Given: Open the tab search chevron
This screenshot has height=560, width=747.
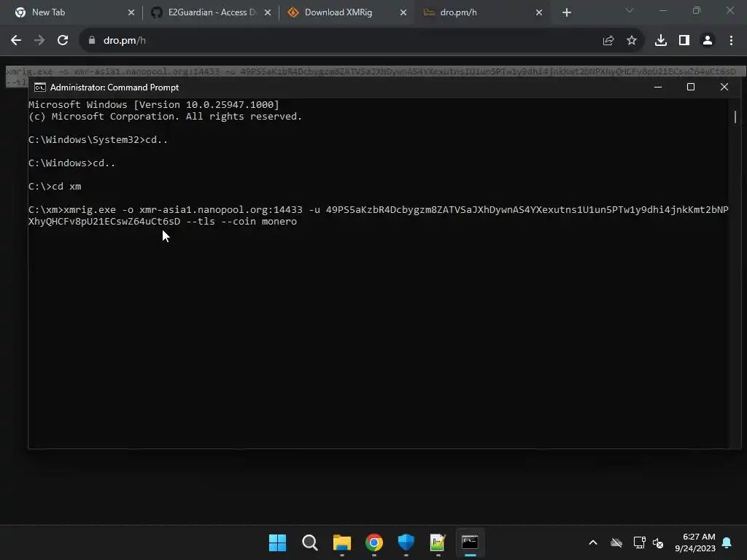Looking at the screenshot, I should pos(630,10).
